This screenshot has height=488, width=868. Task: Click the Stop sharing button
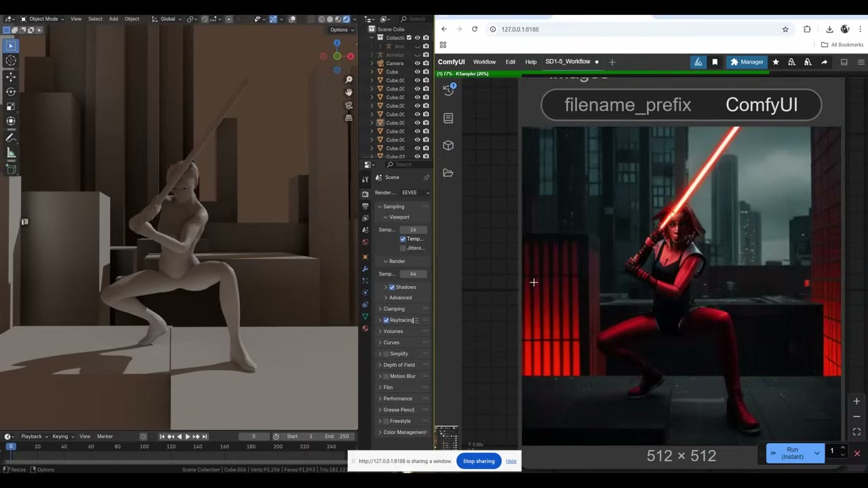point(479,461)
